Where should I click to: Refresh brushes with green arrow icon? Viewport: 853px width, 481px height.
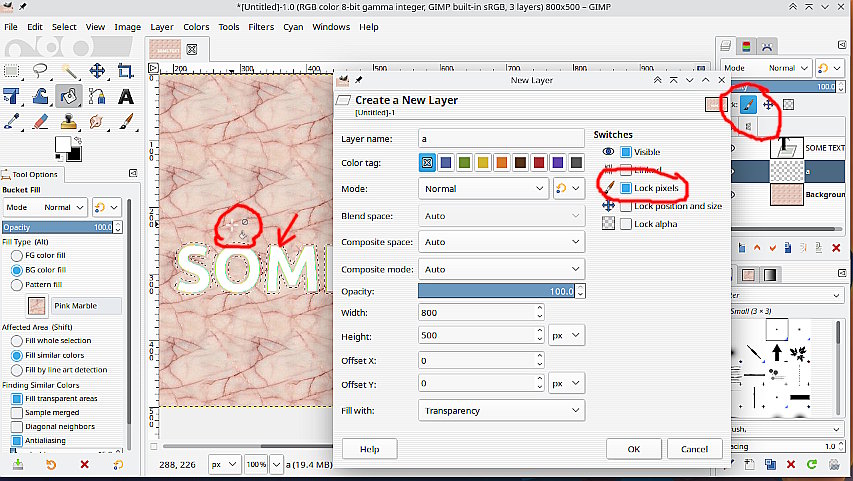pyautogui.click(x=812, y=464)
